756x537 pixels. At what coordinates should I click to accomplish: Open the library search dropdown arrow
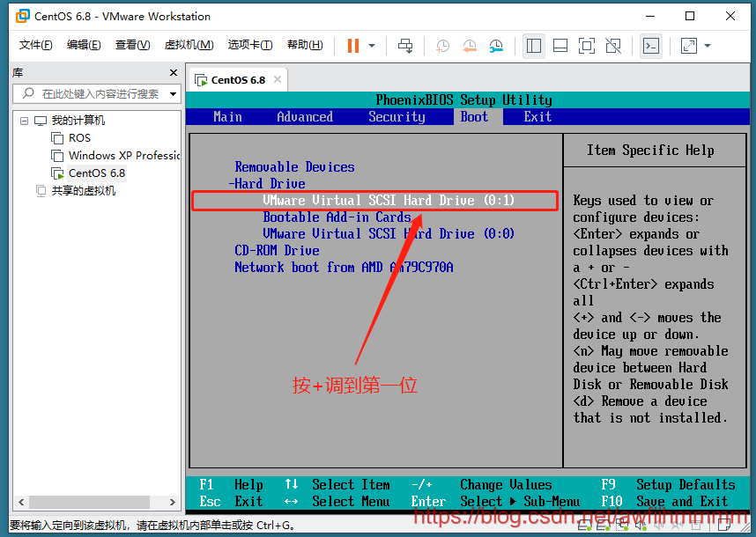point(173,94)
